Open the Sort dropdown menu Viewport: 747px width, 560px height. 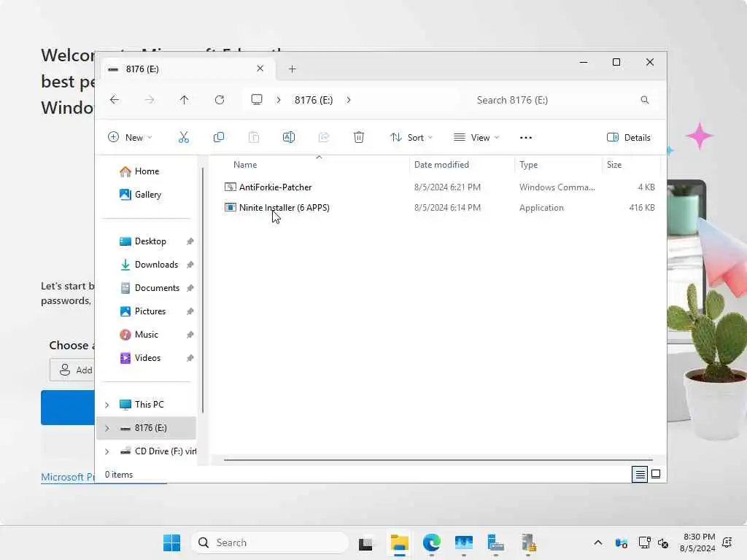click(x=411, y=138)
